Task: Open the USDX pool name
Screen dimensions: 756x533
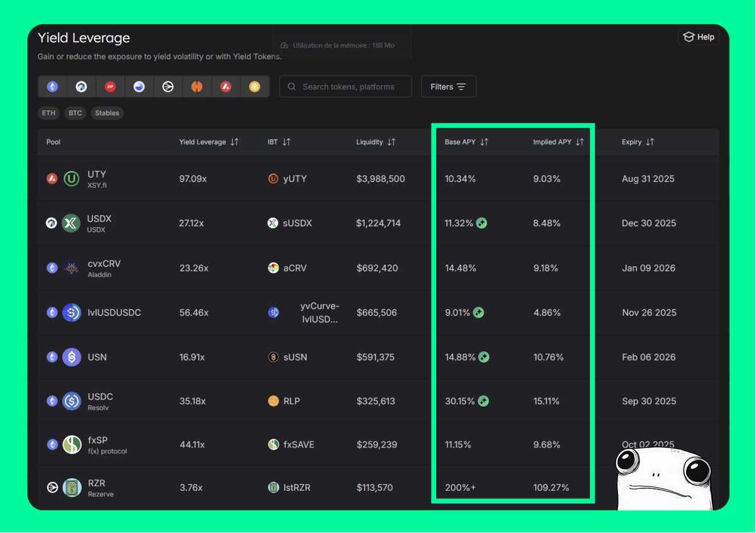Action: pyautogui.click(x=100, y=219)
